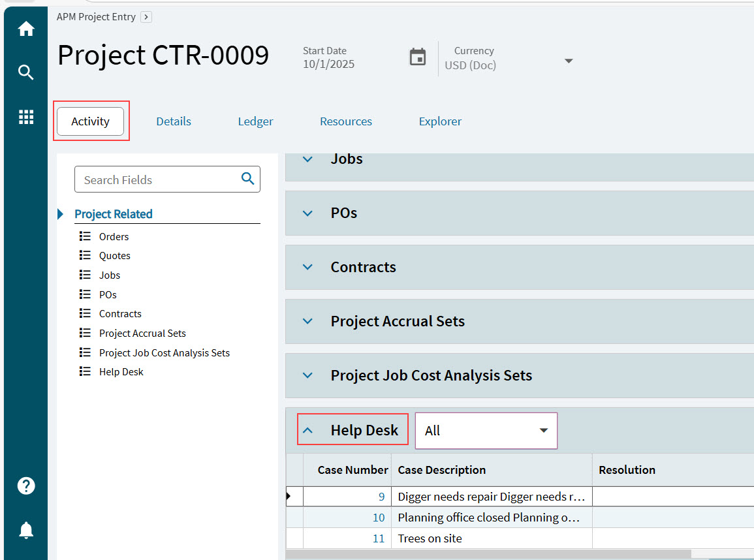This screenshot has width=754, height=560.
Task: Select Contracts in the field tree
Action: click(120, 314)
